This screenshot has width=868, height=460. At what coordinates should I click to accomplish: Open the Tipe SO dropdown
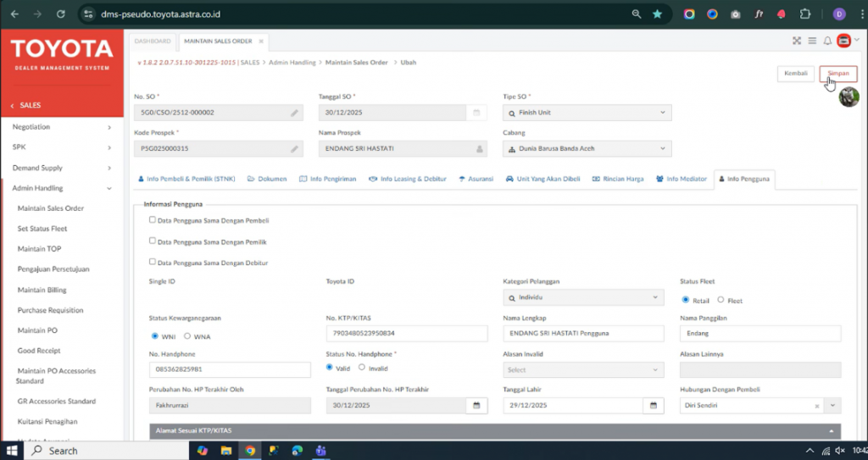(587, 113)
